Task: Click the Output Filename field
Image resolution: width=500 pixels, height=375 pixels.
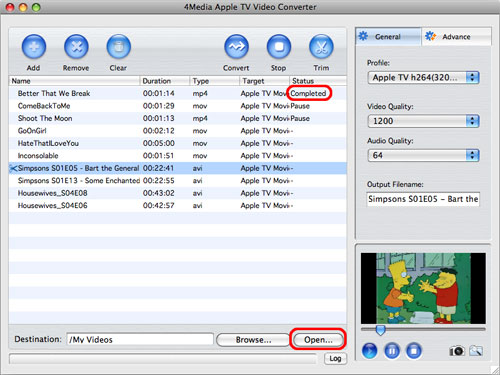Action: click(x=423, y=199)
